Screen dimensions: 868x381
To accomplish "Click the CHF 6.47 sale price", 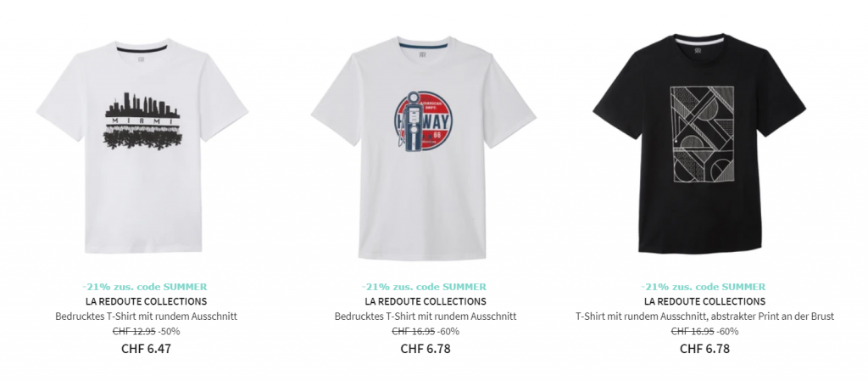I will [x=146, y=349].
